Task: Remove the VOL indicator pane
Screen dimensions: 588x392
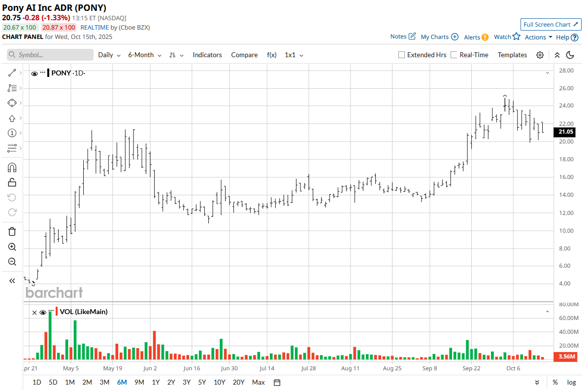Action: coord(34,313)
